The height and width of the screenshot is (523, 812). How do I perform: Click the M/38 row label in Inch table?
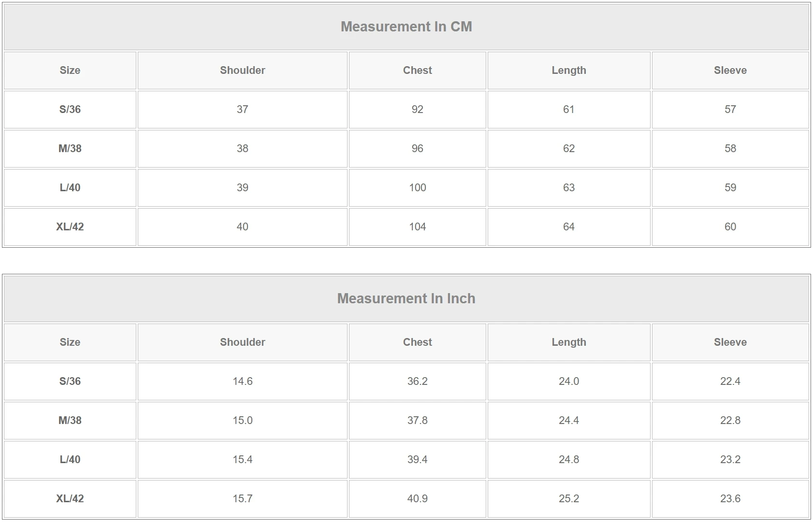pyautogui.click(x=70, y=421)
